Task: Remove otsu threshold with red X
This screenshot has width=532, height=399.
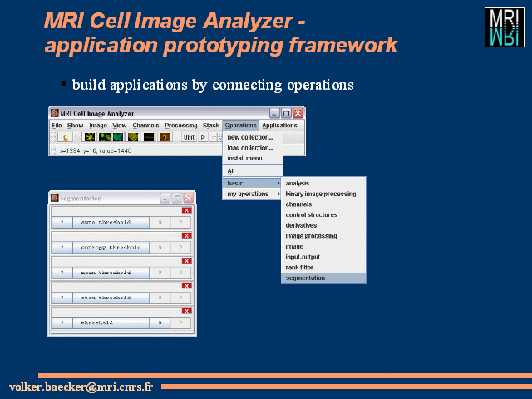Action: (186, 286)
